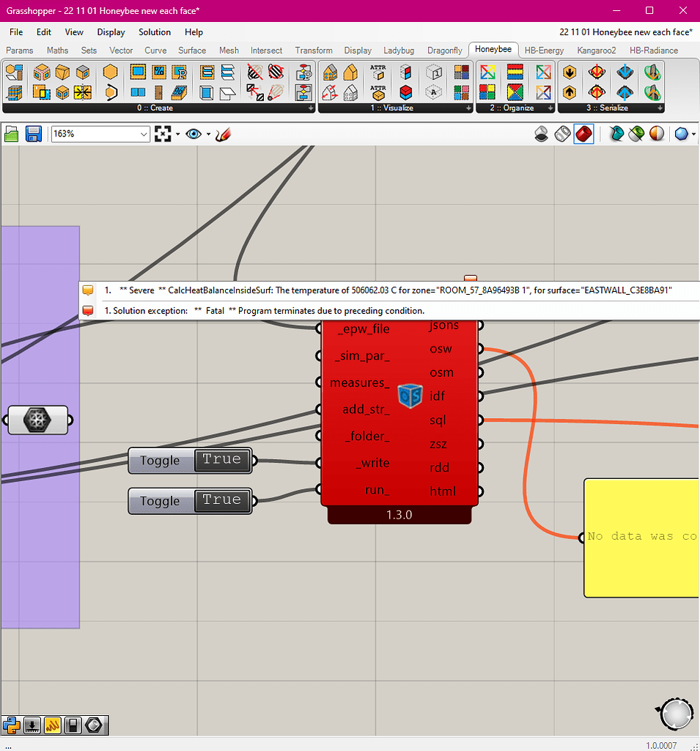The height and width of the screenshot is (751, 700).
Task: Open the Solution menu
Action: (x=154, y=32)
